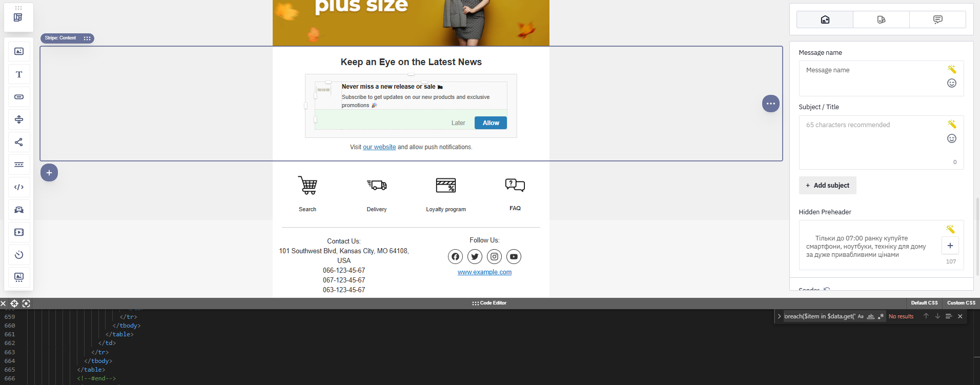Click the drag dots above the templates icon
The height and width of the screenshot is (385, 980).
tap(18, 8)
